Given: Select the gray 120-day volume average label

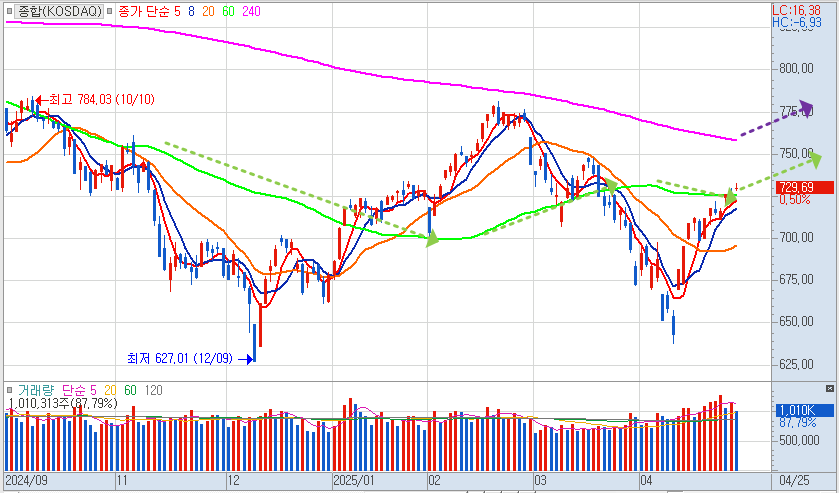Looking at the screenshot, I should [154, 390].
